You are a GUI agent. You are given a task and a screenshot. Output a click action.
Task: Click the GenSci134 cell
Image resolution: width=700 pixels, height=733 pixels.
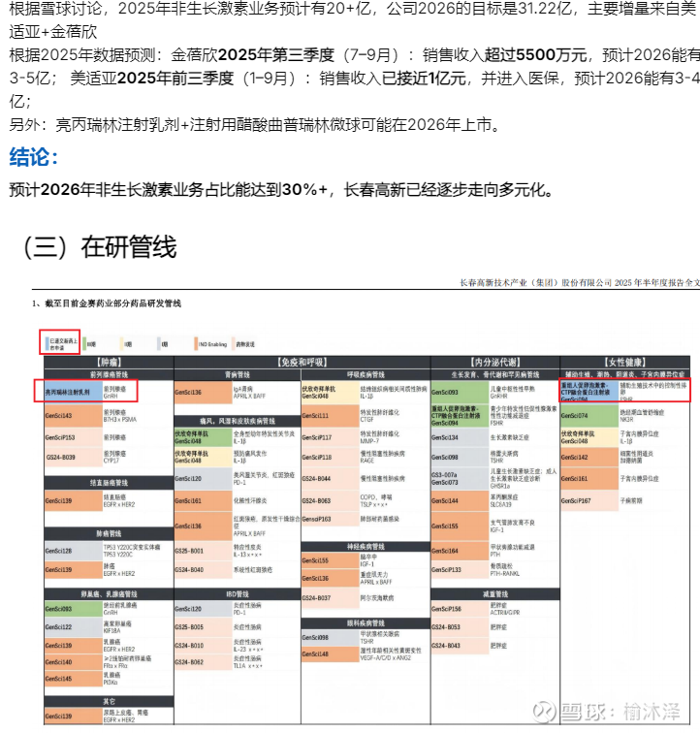pos(460,437)
